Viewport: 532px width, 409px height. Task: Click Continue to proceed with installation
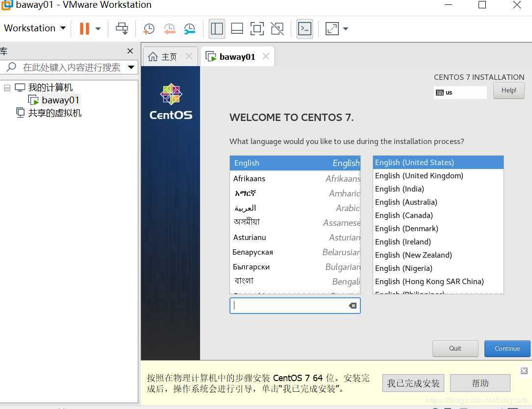point(507,348)
